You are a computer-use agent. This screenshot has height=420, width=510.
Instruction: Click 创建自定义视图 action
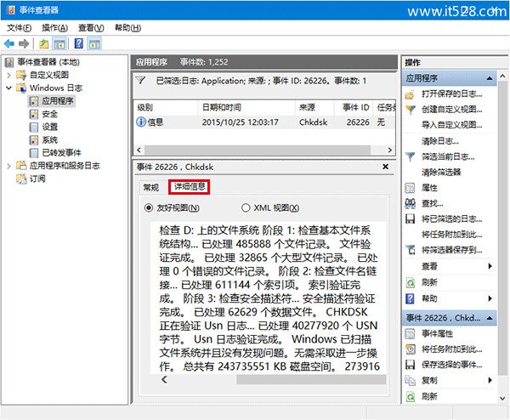451,110
